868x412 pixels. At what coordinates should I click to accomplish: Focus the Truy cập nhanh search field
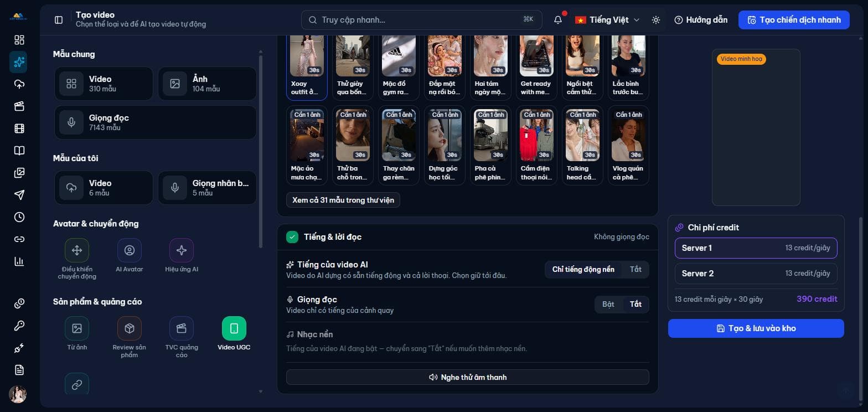pyautogui.click(x=421, y=20)
